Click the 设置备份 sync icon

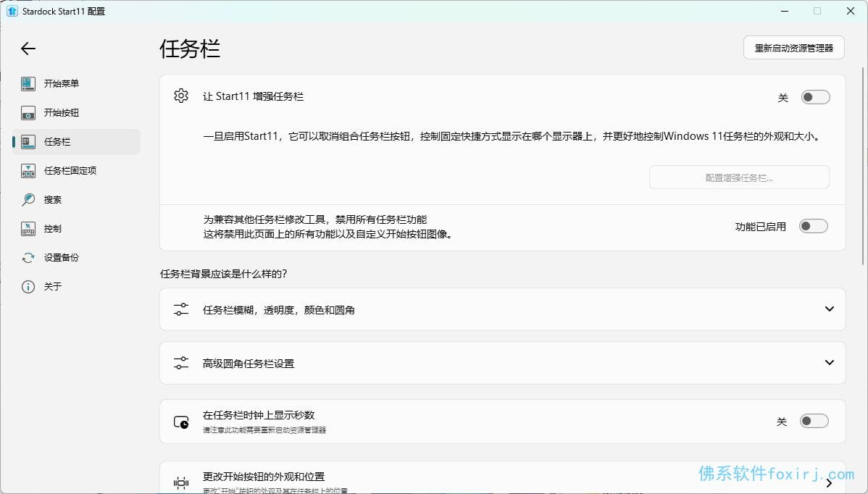click(x=28, y=258)
